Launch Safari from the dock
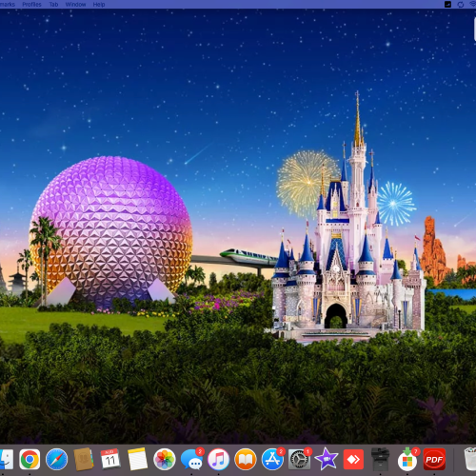The width and height of the screenshot is (476, 476). click(x=56, y=459)
